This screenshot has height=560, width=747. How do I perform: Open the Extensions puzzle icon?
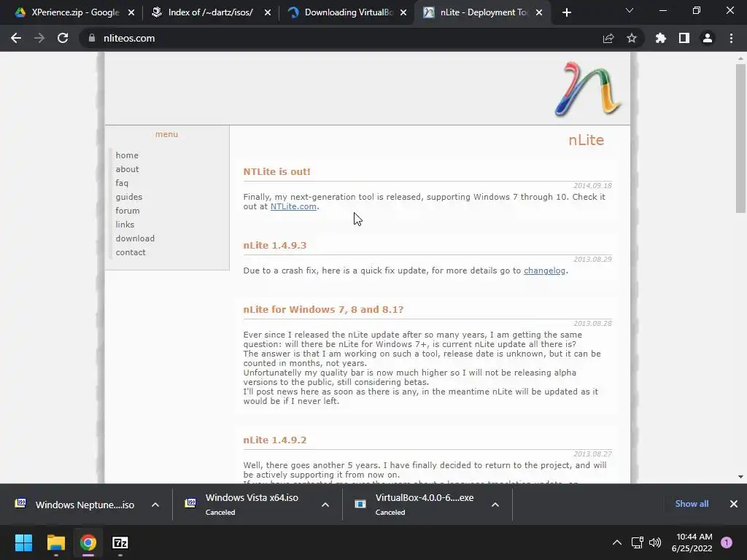click(x=661, y=38)
